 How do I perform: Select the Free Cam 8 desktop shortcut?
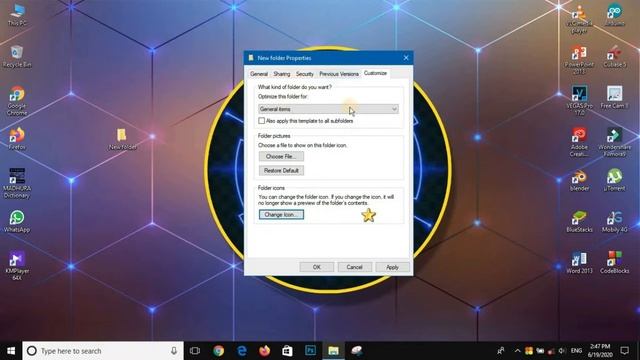click(x=614, y=97)
